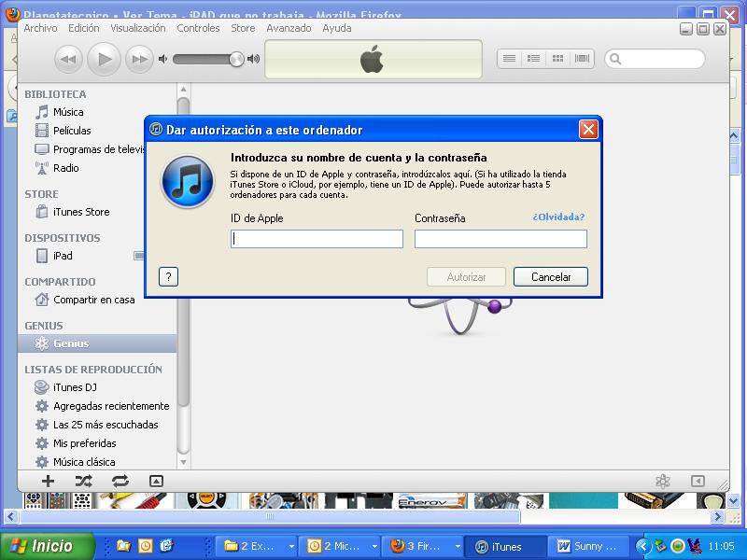Viewport: 747px width, 560px height.
Task: Expand the Firefox taskbar group dropdown
Action: (458, 546)
